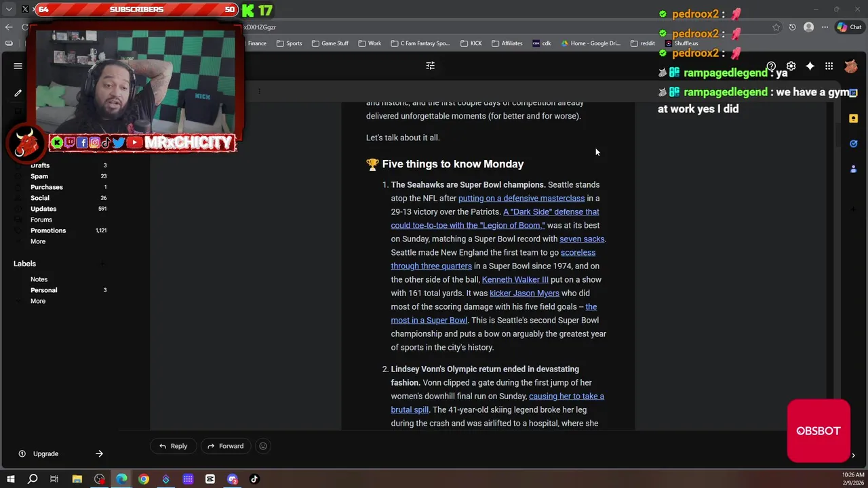Expand hidden side panel arrow

[x=853, y=455]
